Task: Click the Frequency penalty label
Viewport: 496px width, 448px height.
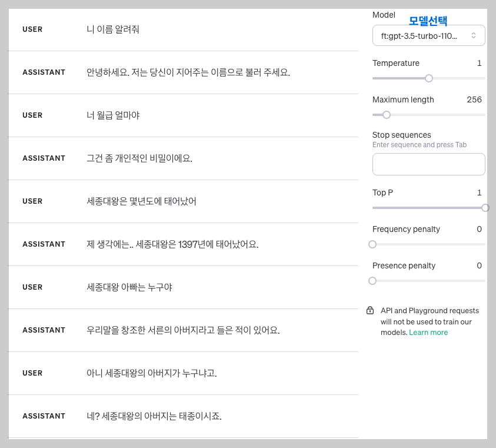Action: [406, 229]
